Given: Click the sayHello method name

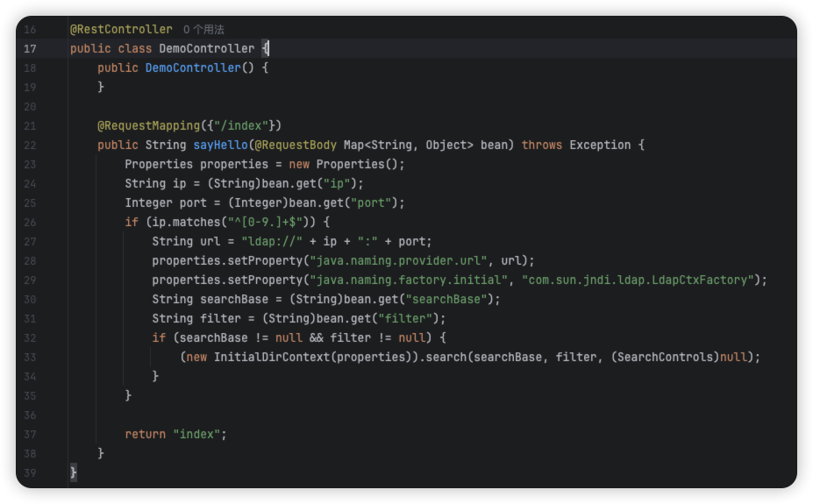Looking at the screenshot, I should point(220,145).
